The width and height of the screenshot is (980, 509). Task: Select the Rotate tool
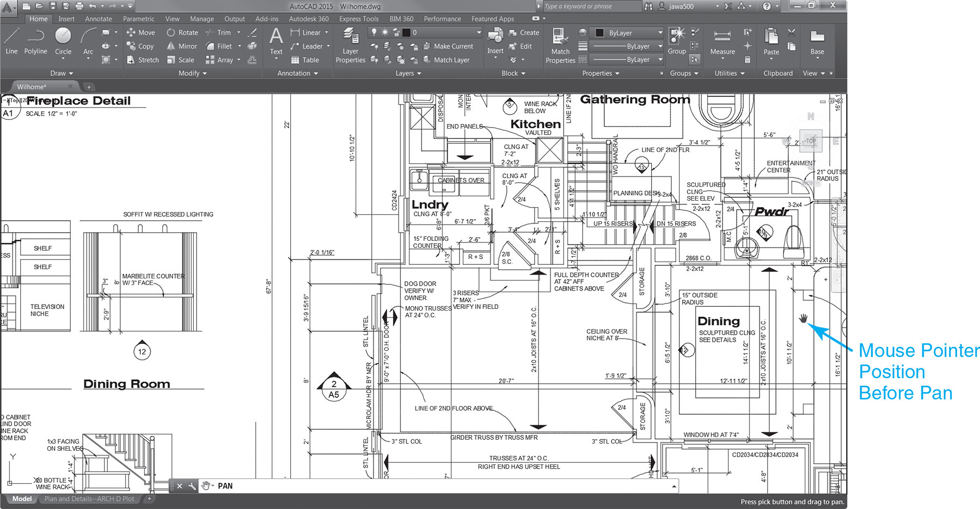pyautogui.click(x=182, y=33)
